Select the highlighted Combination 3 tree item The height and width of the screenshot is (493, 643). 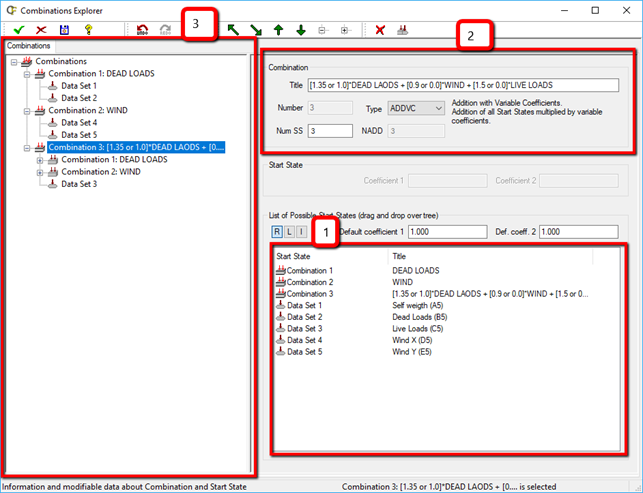(x=136, y=147)
